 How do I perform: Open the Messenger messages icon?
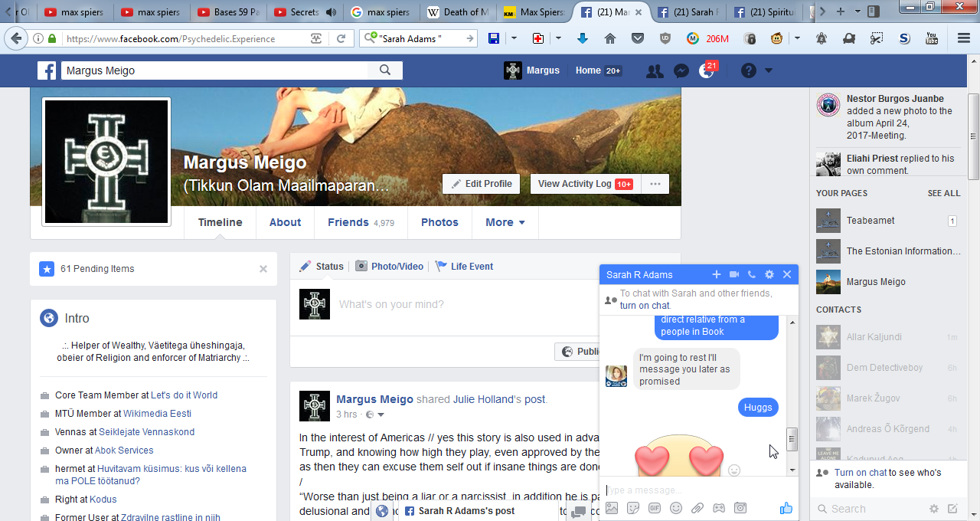coord(681,70)
